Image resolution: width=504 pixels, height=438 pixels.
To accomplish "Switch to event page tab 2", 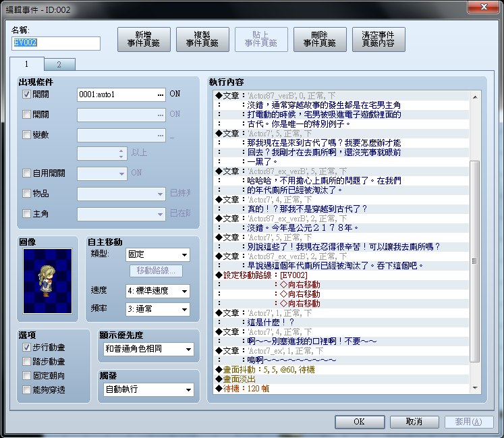I will point(59,64).
